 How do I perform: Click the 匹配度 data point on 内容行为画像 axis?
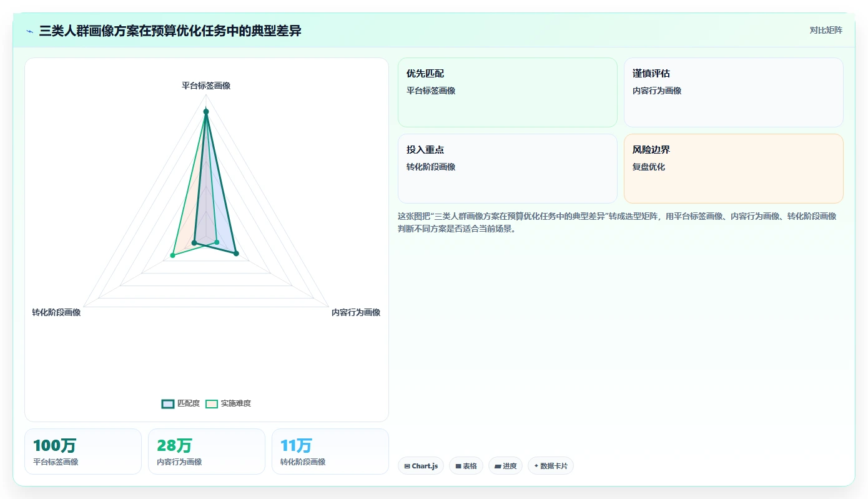click(236, 253)
